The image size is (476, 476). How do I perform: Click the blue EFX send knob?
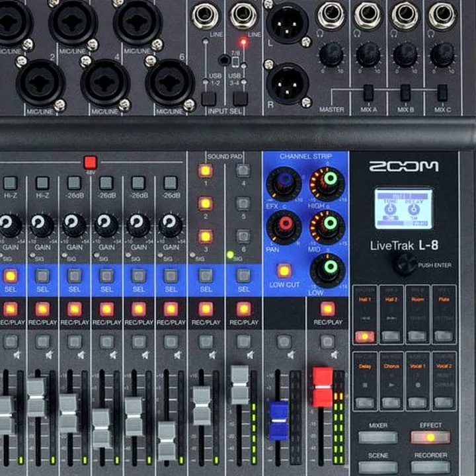(x=284, y=184)
